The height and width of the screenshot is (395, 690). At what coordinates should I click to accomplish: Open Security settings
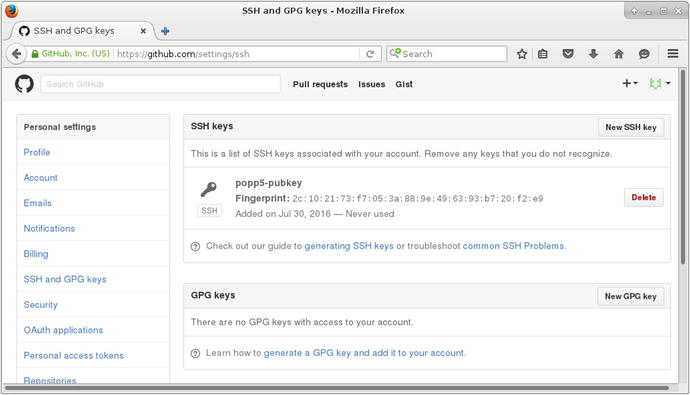pyautogui.click(x=40, y=305)
